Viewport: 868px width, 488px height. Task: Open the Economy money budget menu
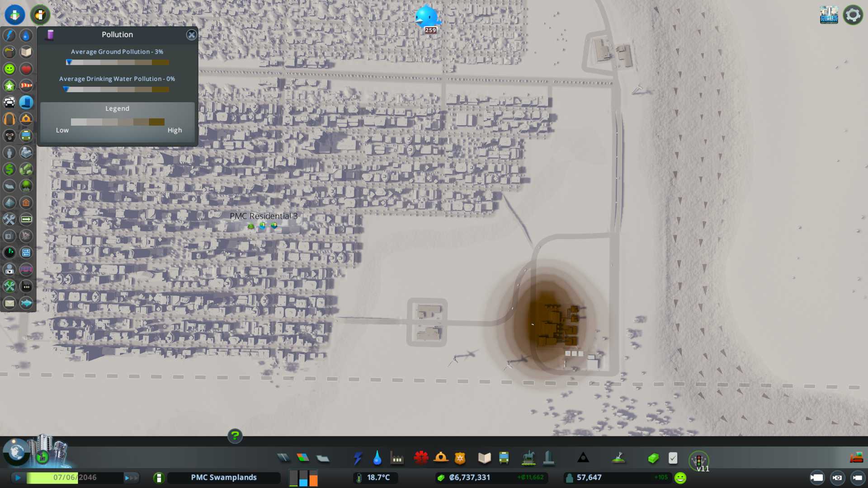(653, 458)
